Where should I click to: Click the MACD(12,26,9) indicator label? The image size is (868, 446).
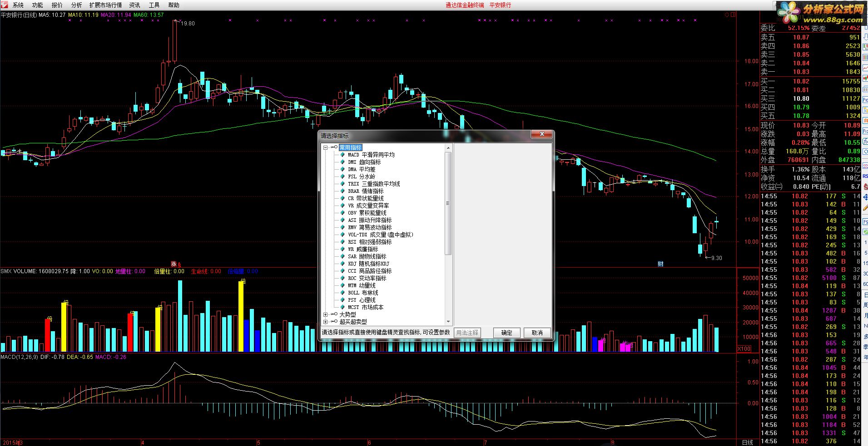pos(19,357)
